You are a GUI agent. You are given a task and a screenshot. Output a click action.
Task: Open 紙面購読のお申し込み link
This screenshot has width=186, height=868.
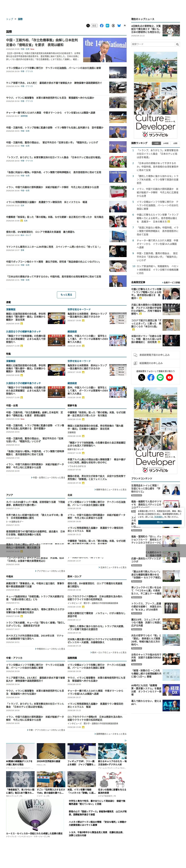[156, 363]
